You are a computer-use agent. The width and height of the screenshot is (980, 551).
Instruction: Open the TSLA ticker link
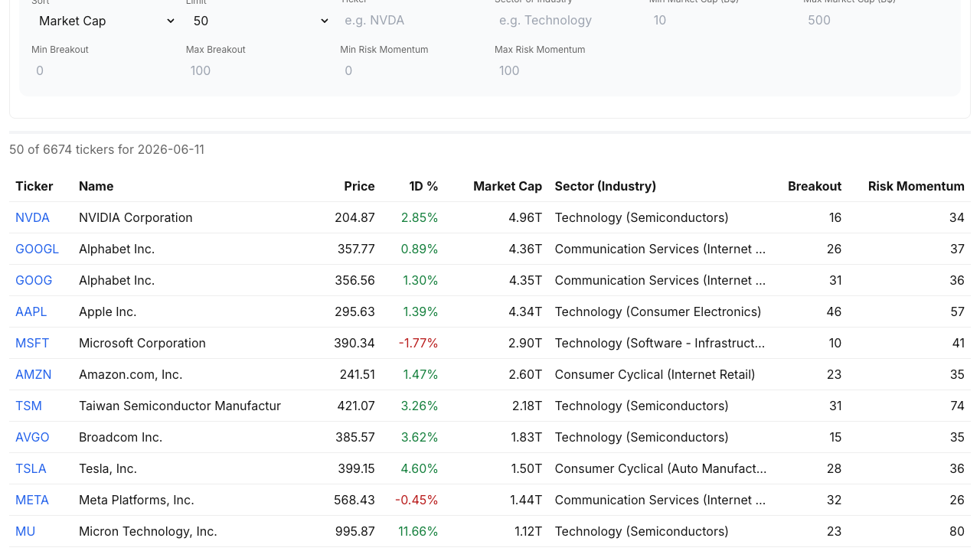[x=31, y=468]
